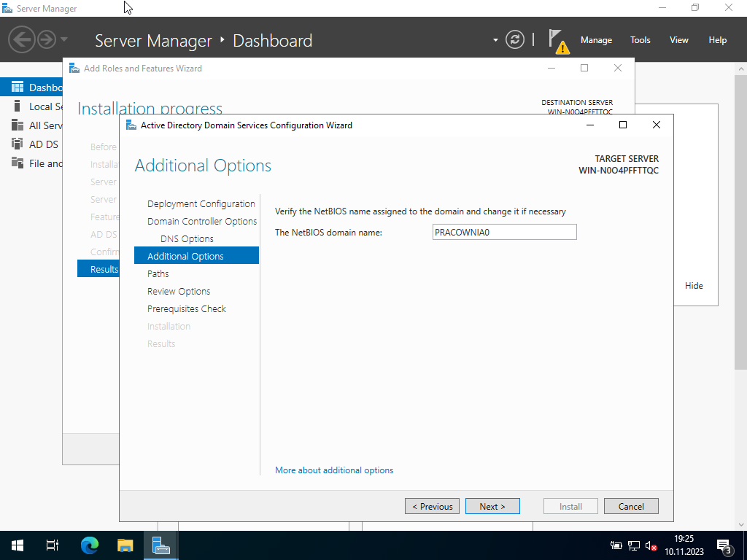Go back with Server Manager back arrow
Image resolution: width=747 pixels, height=560 pixels.
pyautogui.click(x=21, y=39)
